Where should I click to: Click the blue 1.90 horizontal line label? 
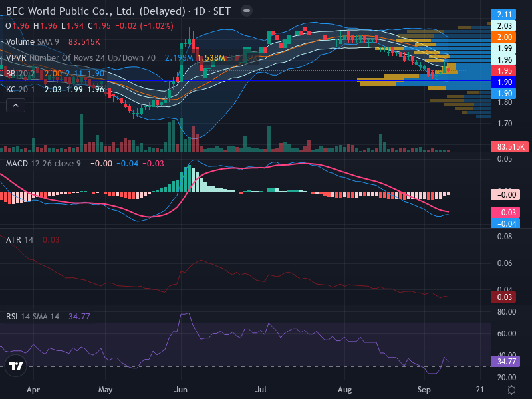[503, 82]
